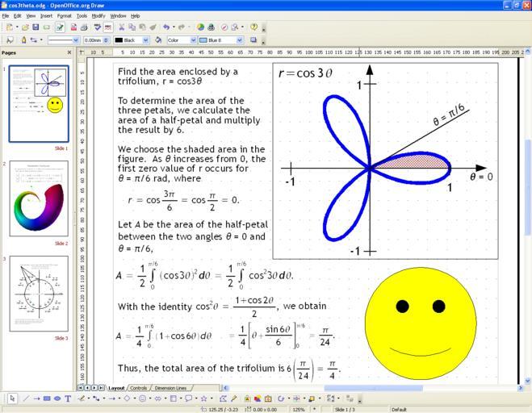Switch to the Controls layer tab
This screenshot has height=413, width=532.
[x=138, y=388]
